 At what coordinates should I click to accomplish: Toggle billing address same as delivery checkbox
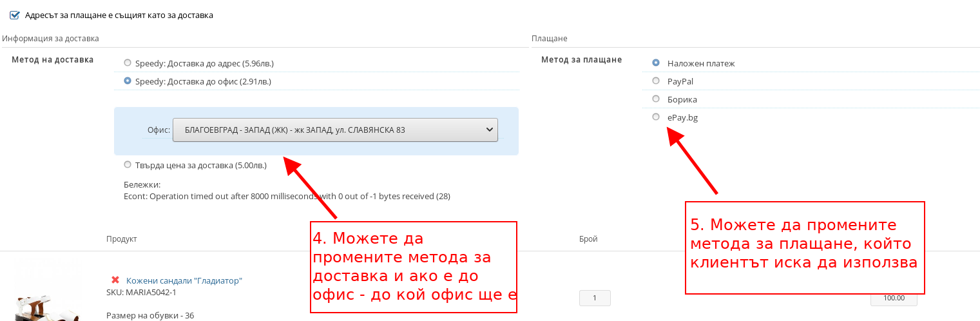(x=15, y=15)
